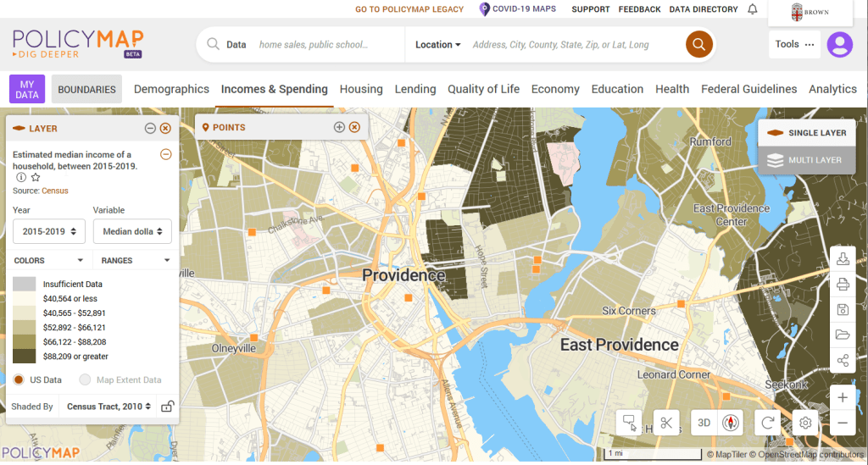Toggle the shaded-by lock icon

click(167, 407)
